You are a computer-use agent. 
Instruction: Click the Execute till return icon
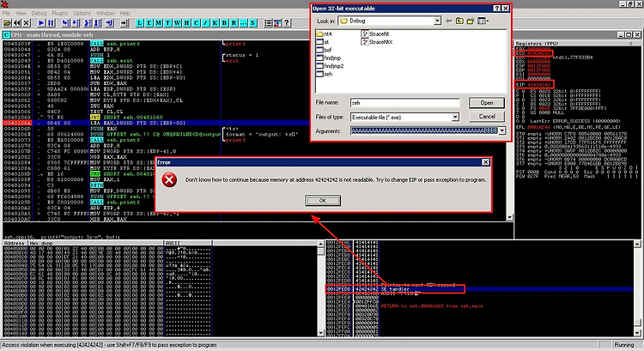pyautogui.click(x=109, y=23)
